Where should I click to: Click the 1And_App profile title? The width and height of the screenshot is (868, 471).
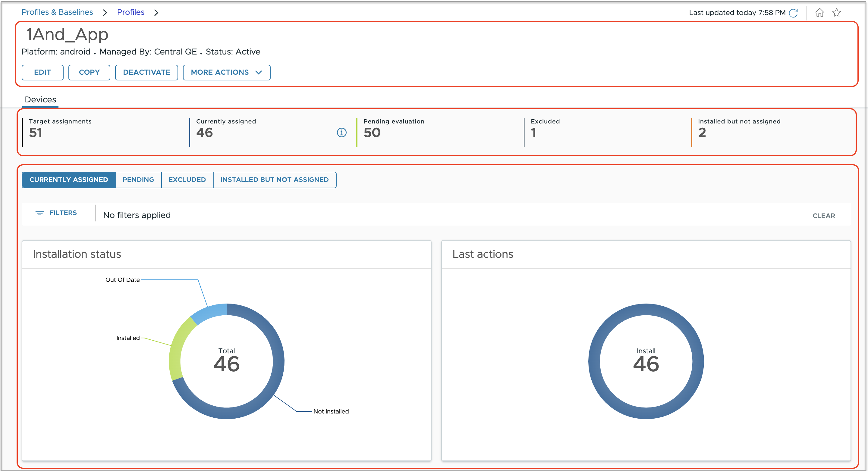tap(67, 34)
